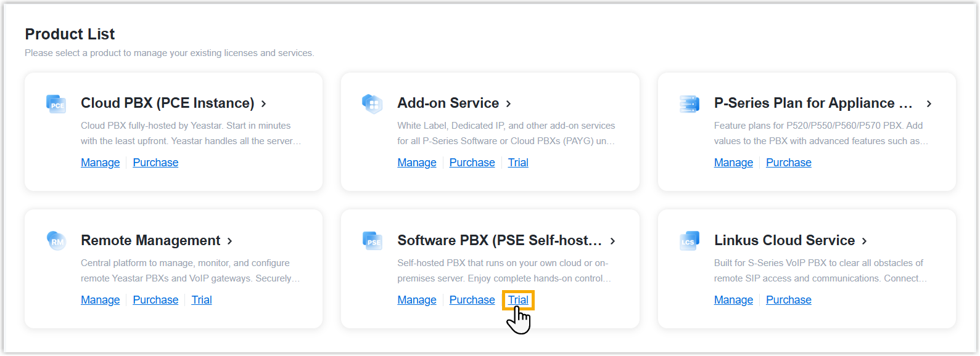Click highlighted Trial link for Software PBX

click(x=518, y=300)
